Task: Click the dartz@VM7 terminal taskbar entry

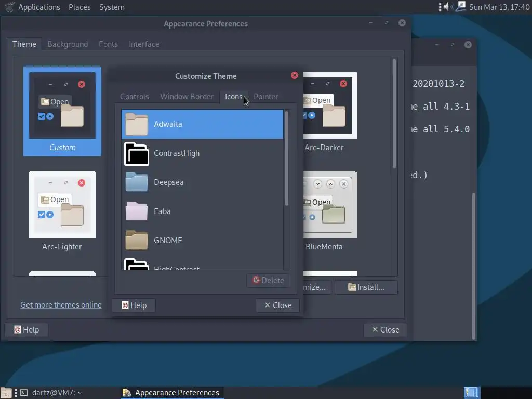Action: [51, 393]
